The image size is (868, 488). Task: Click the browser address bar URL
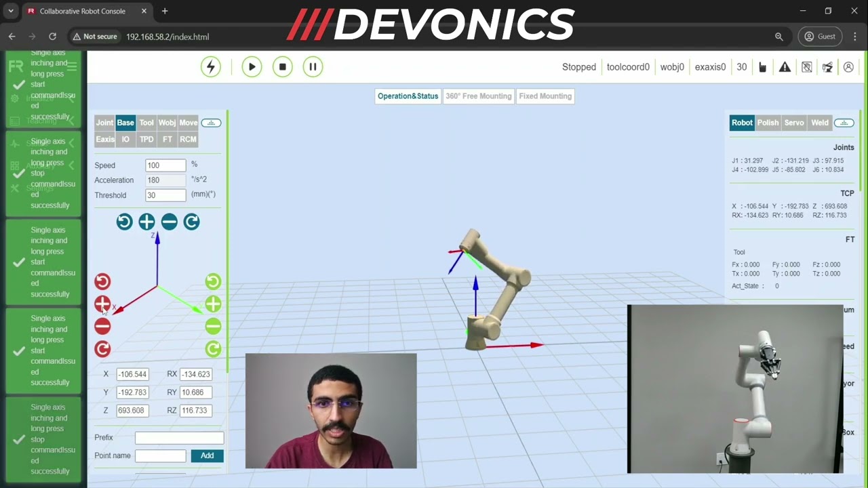click(x=167, y=37)
